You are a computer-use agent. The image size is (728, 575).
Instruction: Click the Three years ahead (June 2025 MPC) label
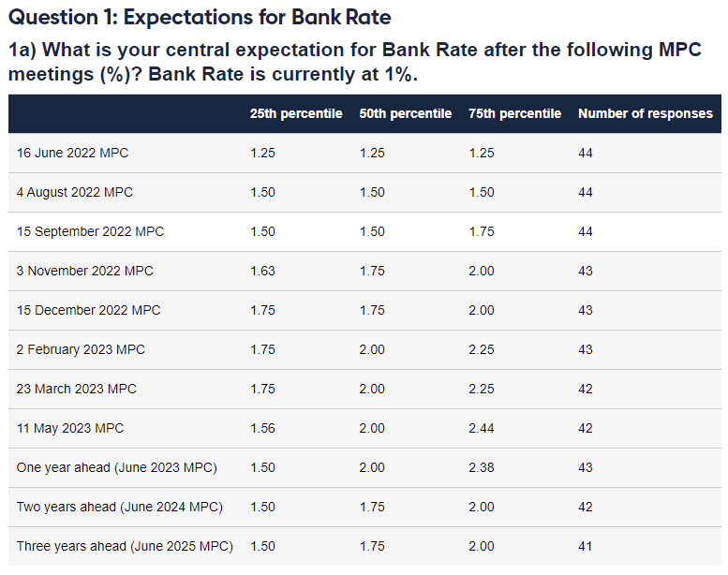pos(125,546)
